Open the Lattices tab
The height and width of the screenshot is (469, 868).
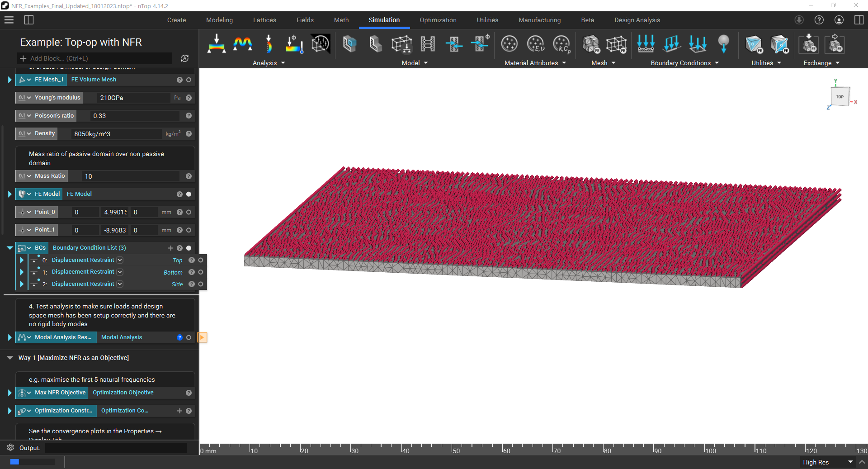[264, 20]
